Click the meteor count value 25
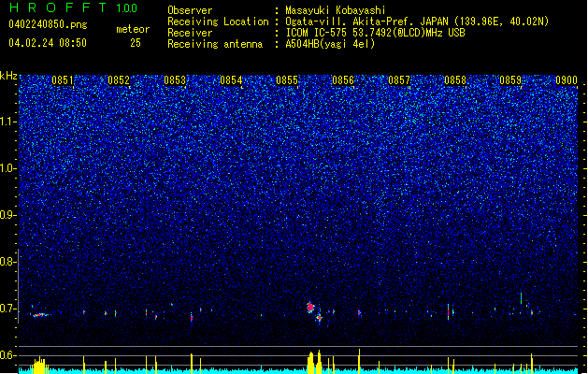The image size is (588, 374). point(136,43)
